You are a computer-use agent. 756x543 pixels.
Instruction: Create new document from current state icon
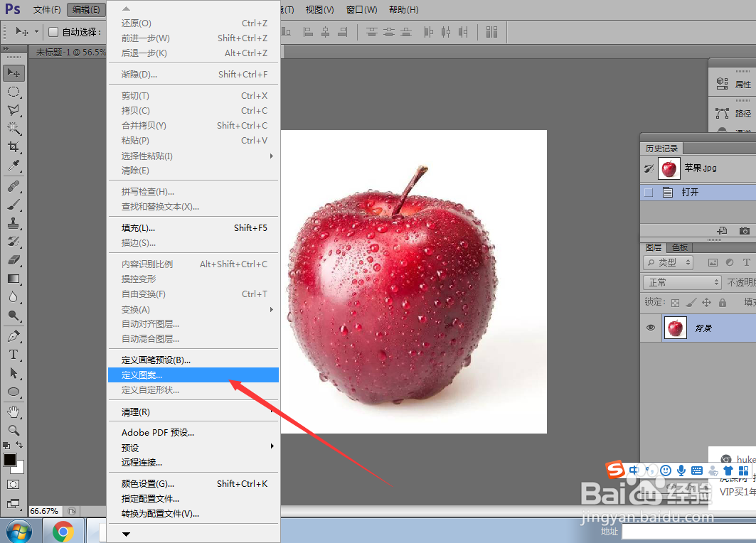coord(723,231)
